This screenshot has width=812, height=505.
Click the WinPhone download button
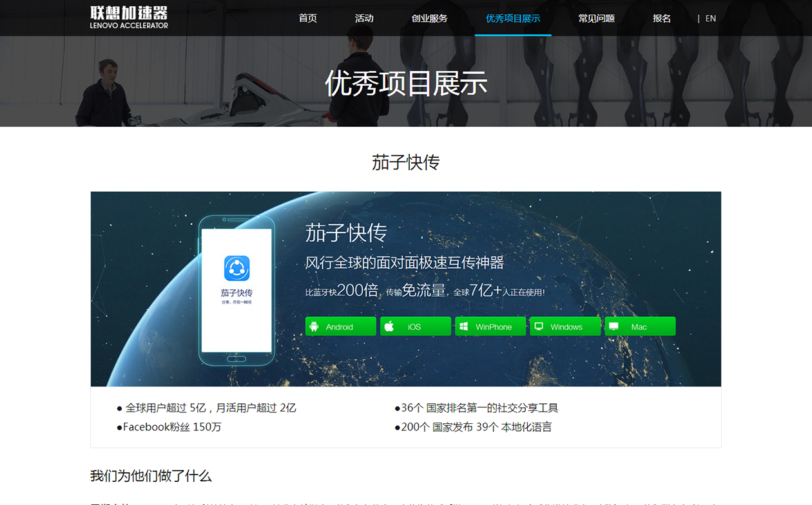[x=490, y=326]
